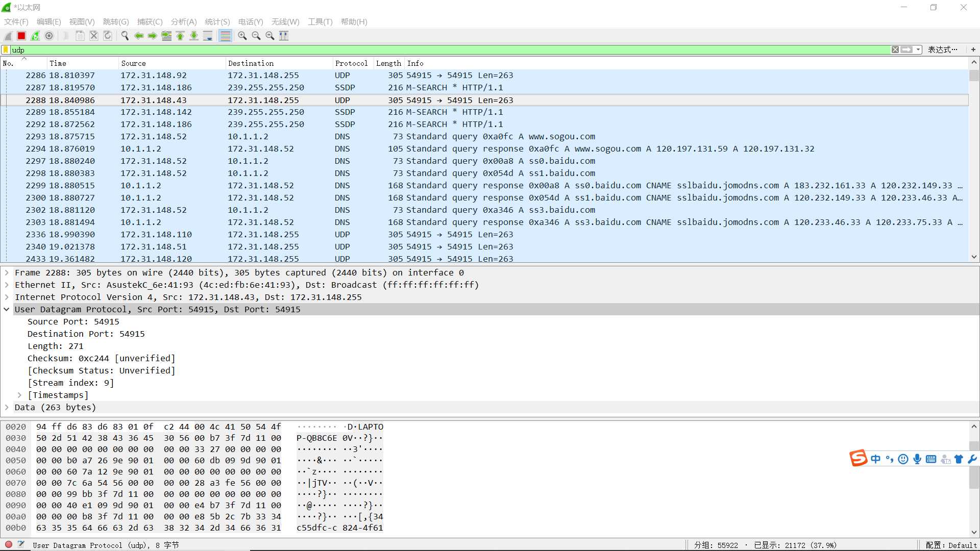
Task: Open the 分析(A) menu
Action: [x=184, y=22]
